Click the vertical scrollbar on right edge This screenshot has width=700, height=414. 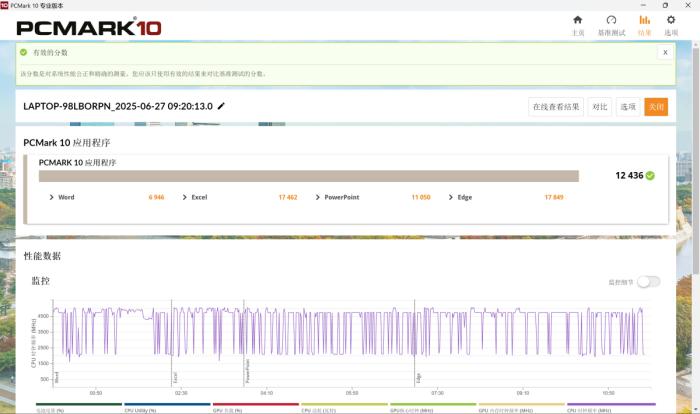pyautogui.click(x=695, y=200)
